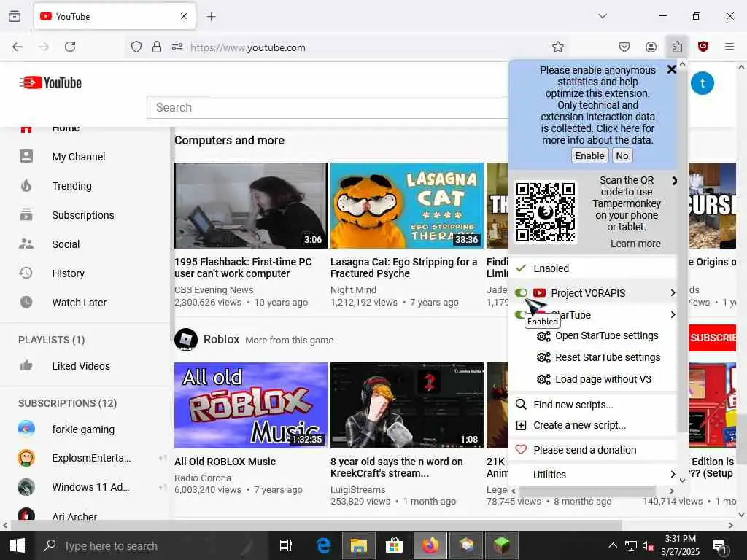Toggle the StarTube script switch
Viewport: 747px width, 560px height.
click(519, 314)
